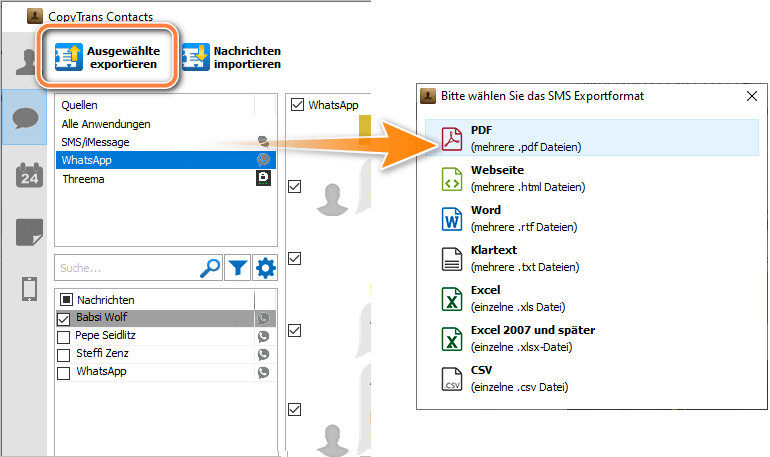Choose Word export format
The image size is (770, 457).
point(591,218)
